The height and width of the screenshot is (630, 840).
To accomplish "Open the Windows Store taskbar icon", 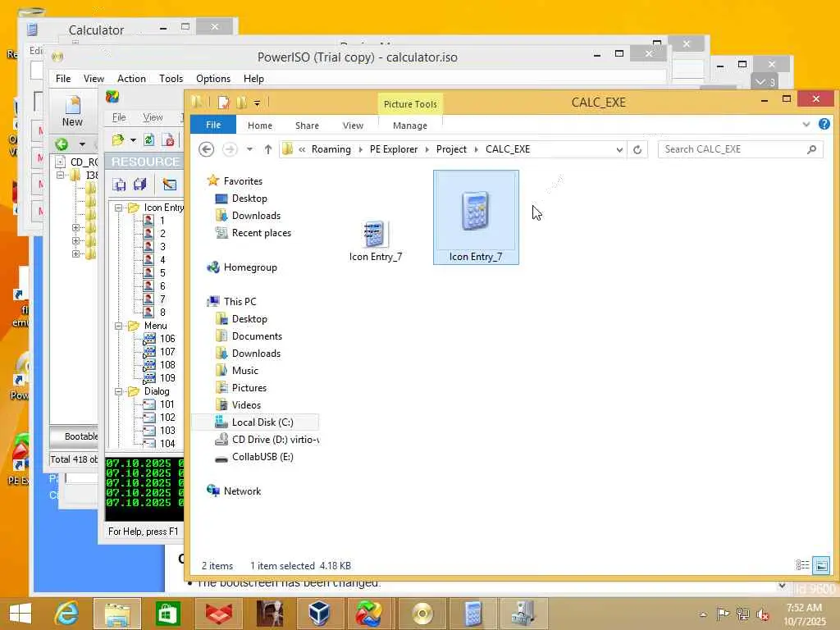I will click(x=167, y=614).
